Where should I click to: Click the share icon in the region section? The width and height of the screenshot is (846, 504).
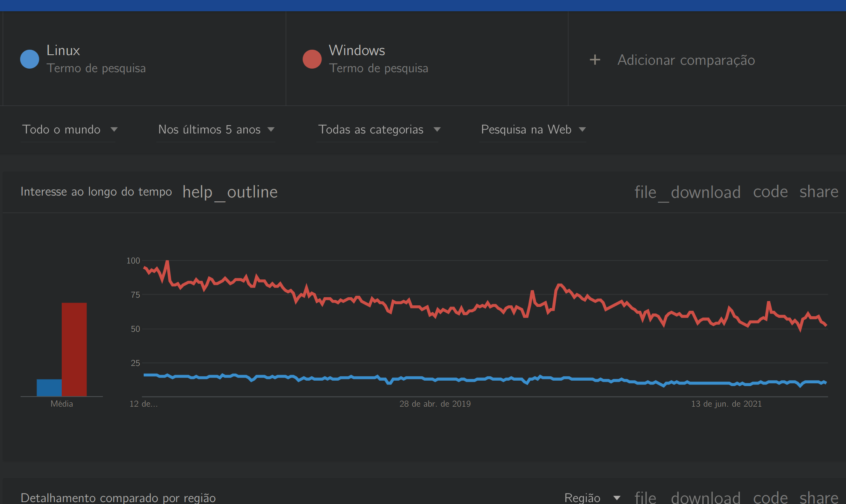(818, 497)
